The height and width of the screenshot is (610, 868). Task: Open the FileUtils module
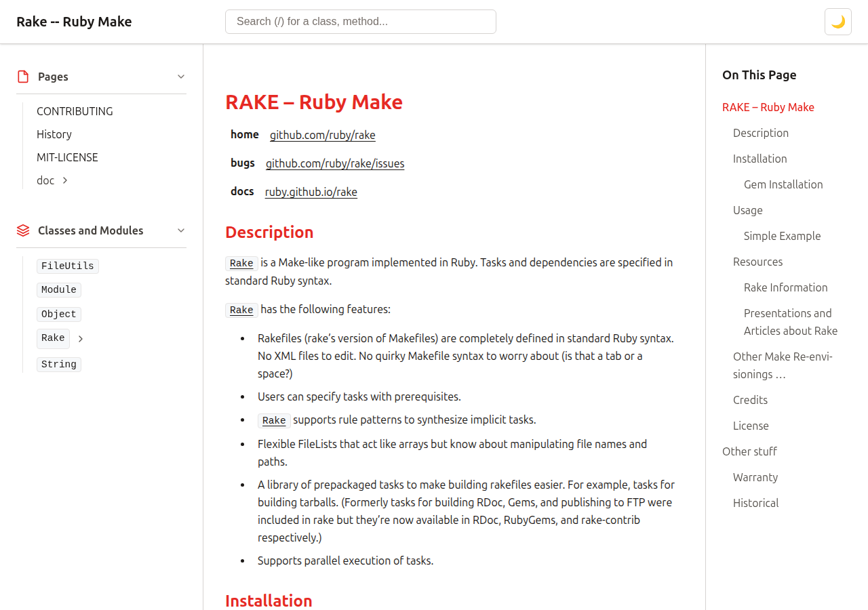coord(68,266)
